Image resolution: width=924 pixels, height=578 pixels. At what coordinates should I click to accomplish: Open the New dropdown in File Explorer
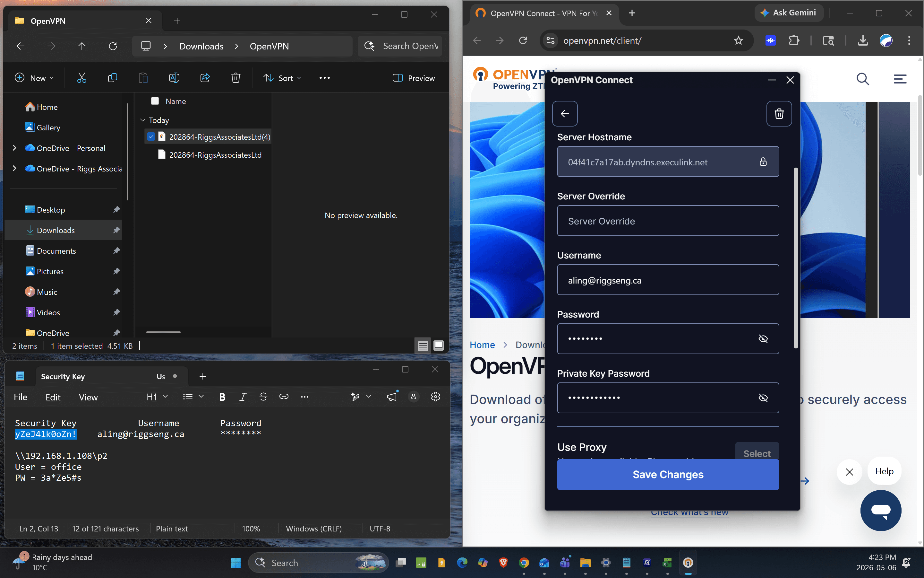[x=34, y=78]
